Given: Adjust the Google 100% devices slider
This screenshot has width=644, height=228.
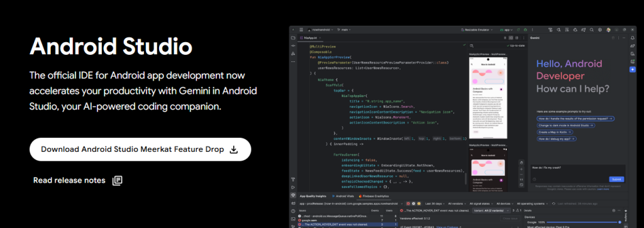Looking at the screenshot, I should click(584, 222).
